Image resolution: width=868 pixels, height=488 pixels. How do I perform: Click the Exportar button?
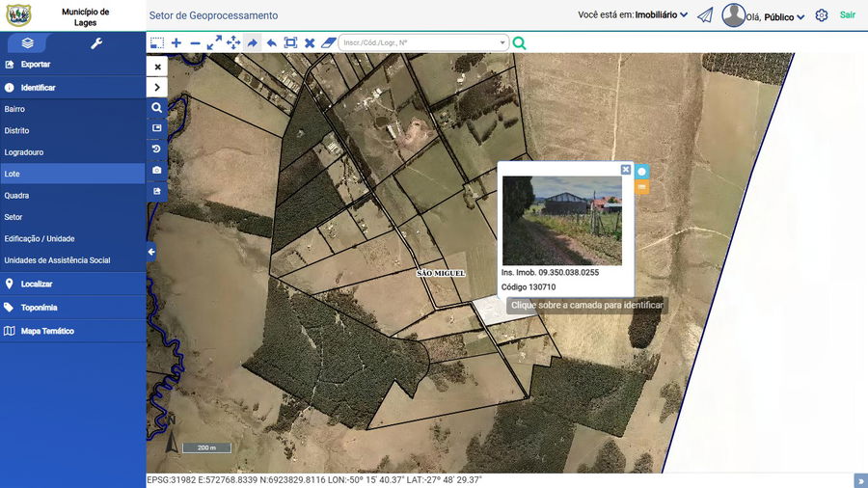[36, 65]
